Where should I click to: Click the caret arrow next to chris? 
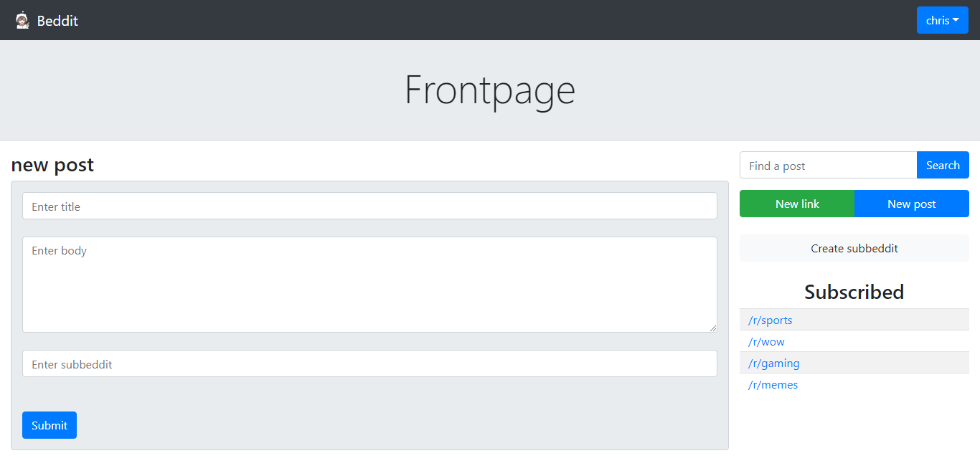pyautogui.click(x=956, y=20)
